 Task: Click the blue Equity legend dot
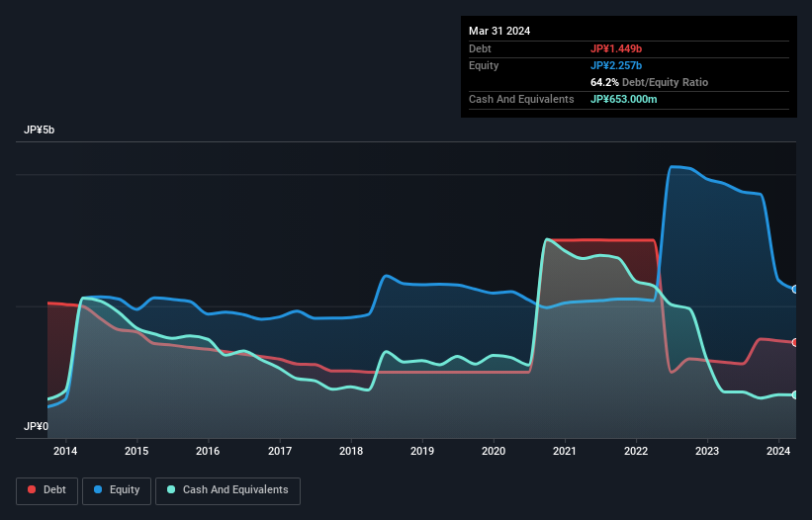98,489
